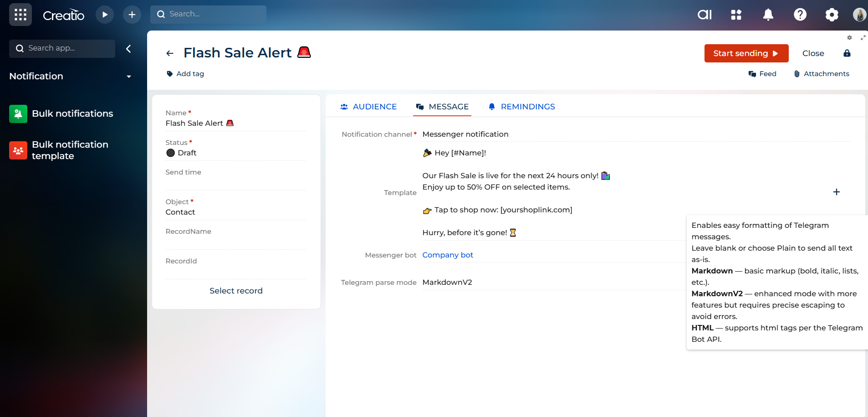Viewport: 868px width, 417px height.
Task: Collapse the sidebar with chevron arrow
Action: (x=128, y=49)
